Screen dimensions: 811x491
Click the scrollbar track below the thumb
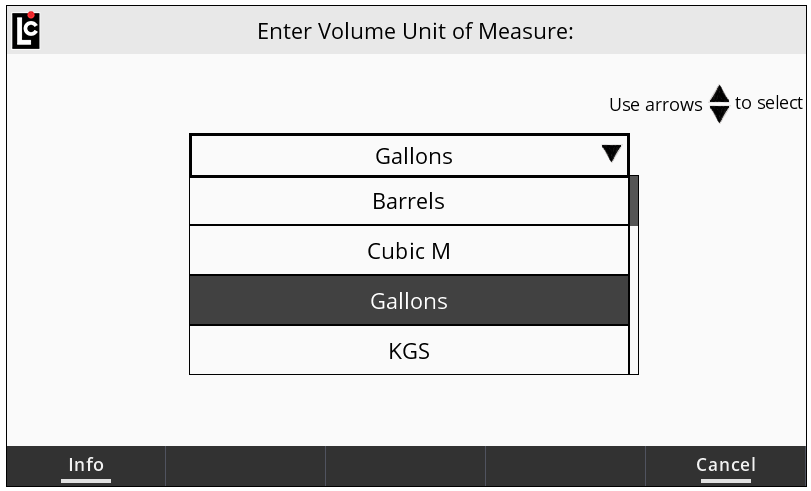pos(634,300)
